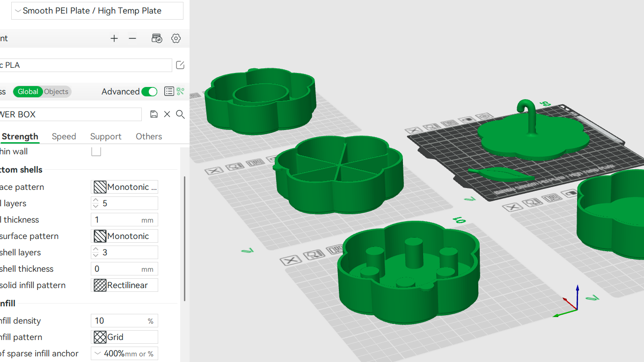Arrange objects on the cylinder-post box plate
The height and width of the screenshot is (362, 644).
(x=337, y=249)
